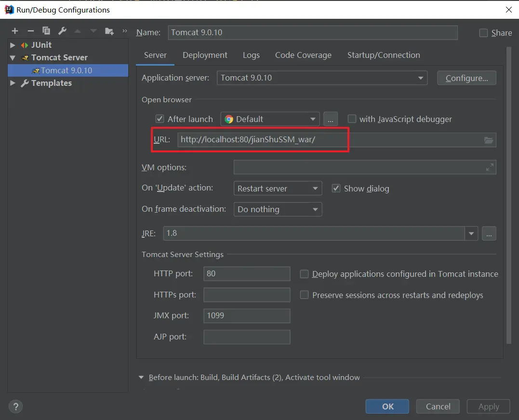Expand the JUnit tree node
The image size is (519, 420).
(x=13, y=45)
